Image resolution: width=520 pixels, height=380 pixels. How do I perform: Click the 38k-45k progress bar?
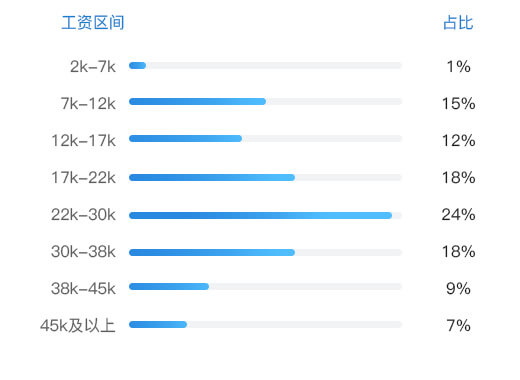(265, 286)
